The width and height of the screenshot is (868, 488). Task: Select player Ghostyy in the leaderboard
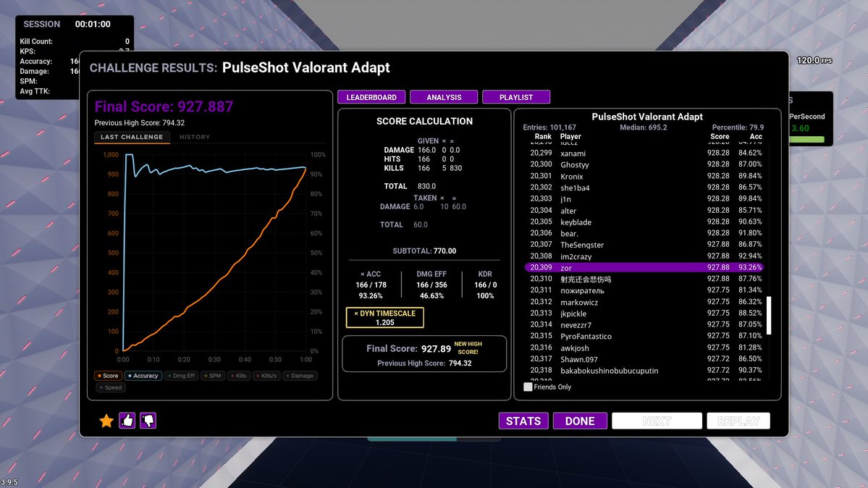[x=644, y=164]
